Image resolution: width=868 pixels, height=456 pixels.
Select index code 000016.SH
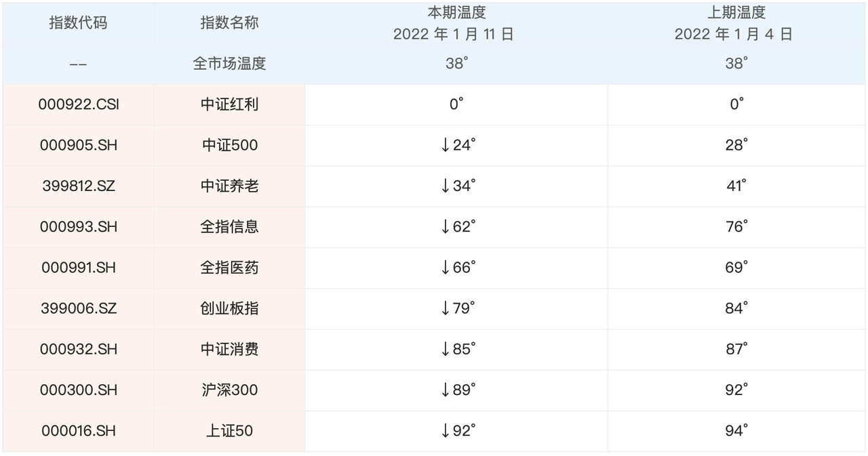tap(79, 431)
